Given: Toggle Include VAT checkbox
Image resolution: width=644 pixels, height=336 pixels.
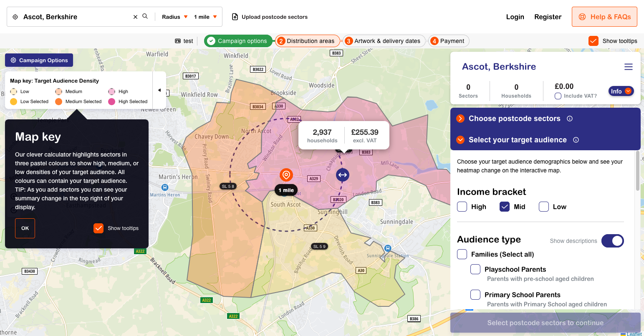Looking at the screenshot, I should tap(558, 96).
